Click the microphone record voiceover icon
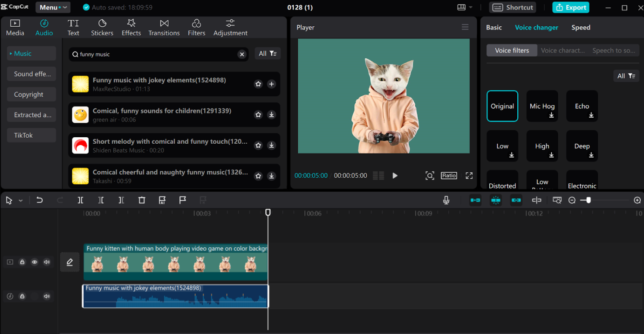The width and height of the screenshot is (644, 334). coord(446,200)
